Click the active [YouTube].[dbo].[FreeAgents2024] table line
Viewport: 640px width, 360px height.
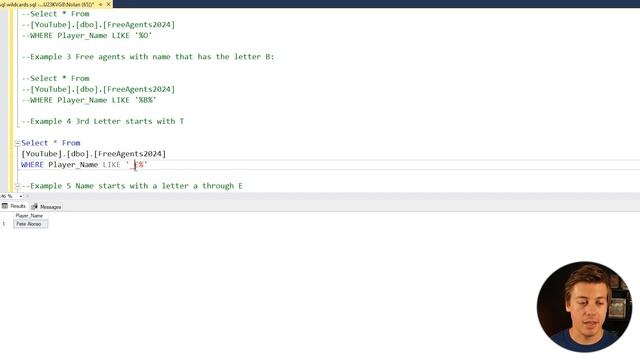pos(93,154)
